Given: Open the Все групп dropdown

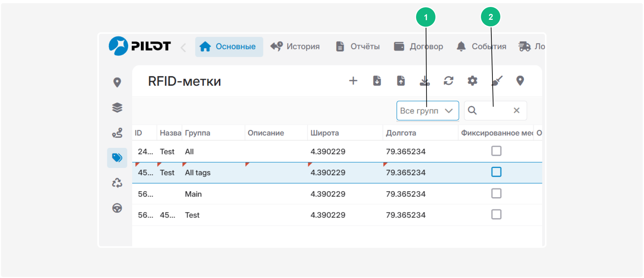Looking at the screenshot, I should pos(428,111).
